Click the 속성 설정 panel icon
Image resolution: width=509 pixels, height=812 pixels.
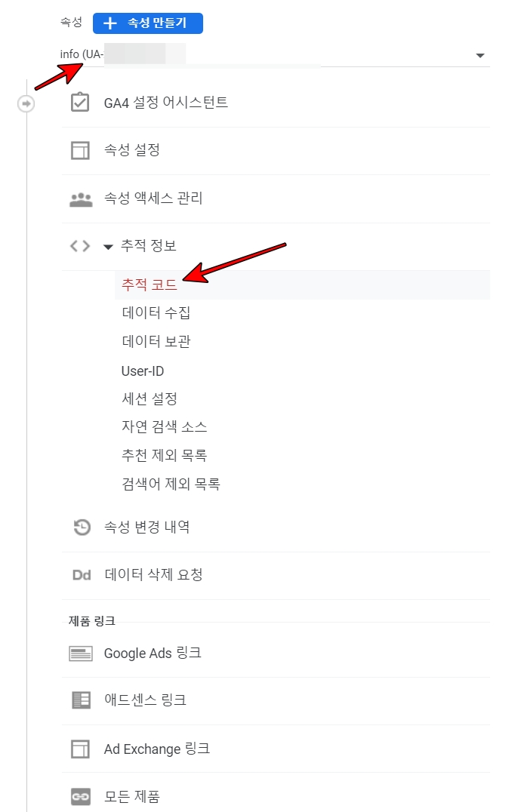pyautogui.click(x=81, y=150)
